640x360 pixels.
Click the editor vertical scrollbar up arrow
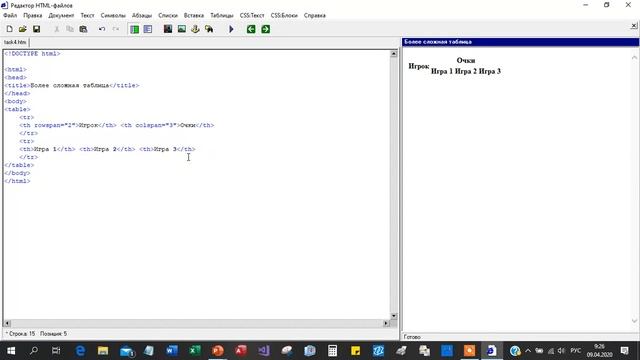(x=393, y=53)
